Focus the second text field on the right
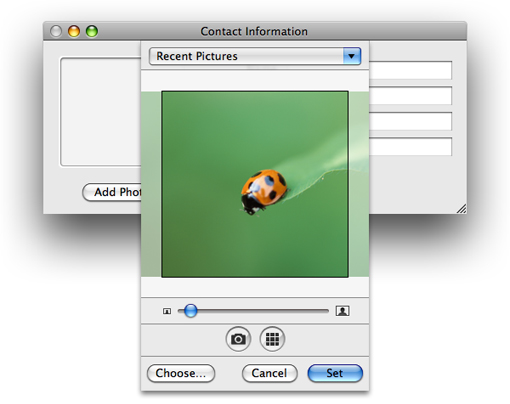Image resolution: width=510 pixels, height=404 pixels. point(410,96)
